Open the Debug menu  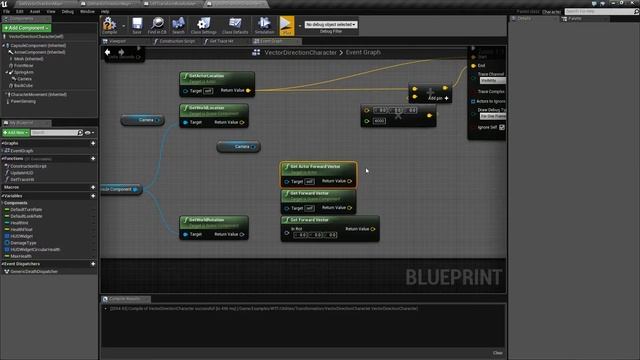pyautogui.click(x=68, y=11)
